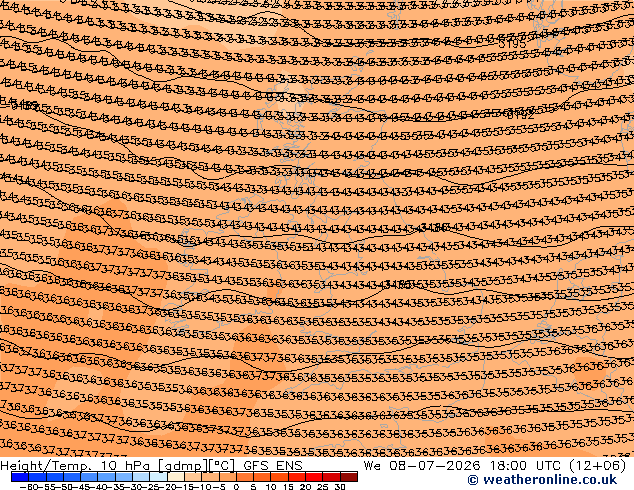Pick legend swatch between -35 and -30
Viewport: 634px width, 490px height.
point(124,477)
